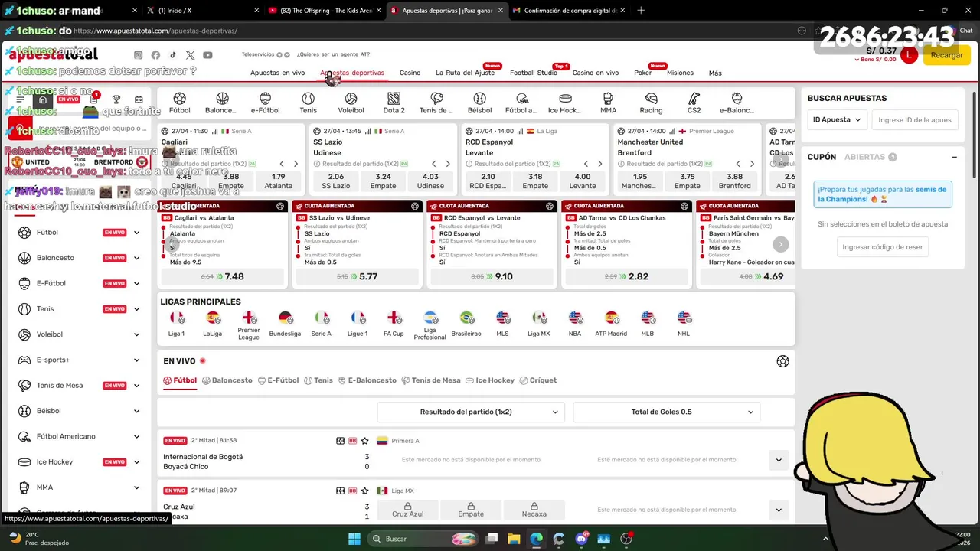The height and width of the screenshot is (551, 980).
Task: Open Edge browser in Windows taskbar
Action: (536, 539)
